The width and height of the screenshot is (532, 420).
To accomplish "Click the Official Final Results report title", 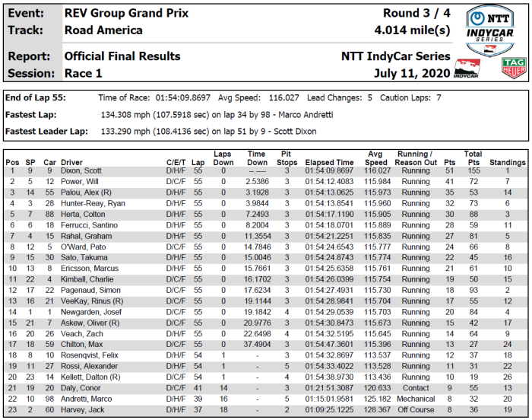I will (122, 56).
